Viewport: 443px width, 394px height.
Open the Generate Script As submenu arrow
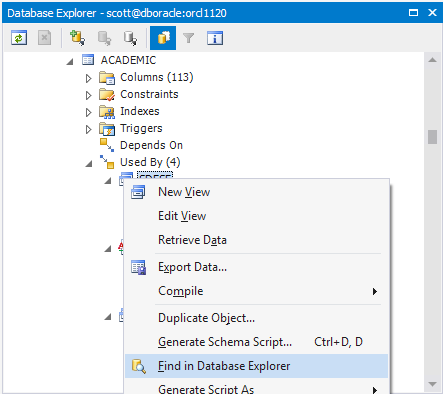click(375, 390)
